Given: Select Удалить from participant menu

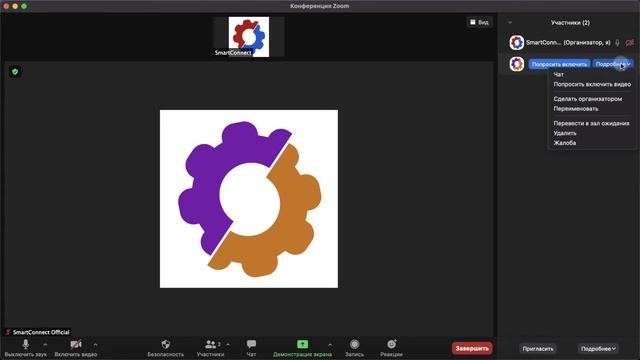Looking at the screenshot, I should [x=565, y=133].
